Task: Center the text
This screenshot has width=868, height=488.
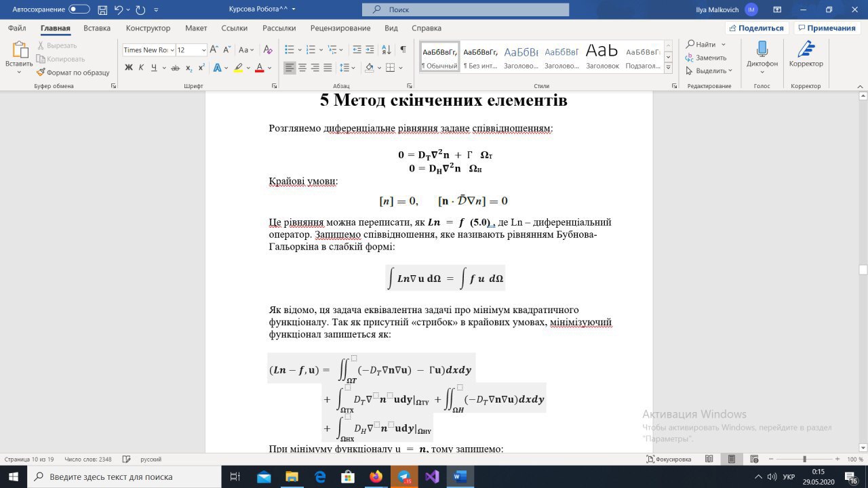Action: 302,68
